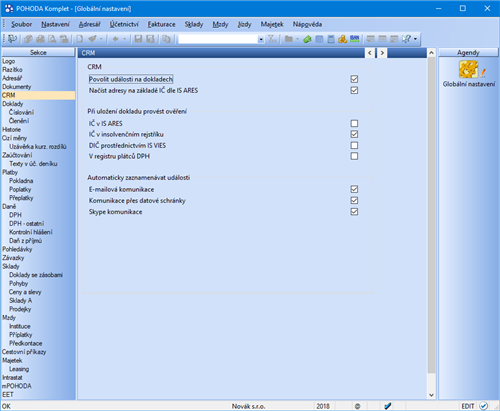The width and height of the screenshot is (500, 411).
Task: Click the new blank record icon in toolbar
Action: pyautogui.click(x=80, y=39)
